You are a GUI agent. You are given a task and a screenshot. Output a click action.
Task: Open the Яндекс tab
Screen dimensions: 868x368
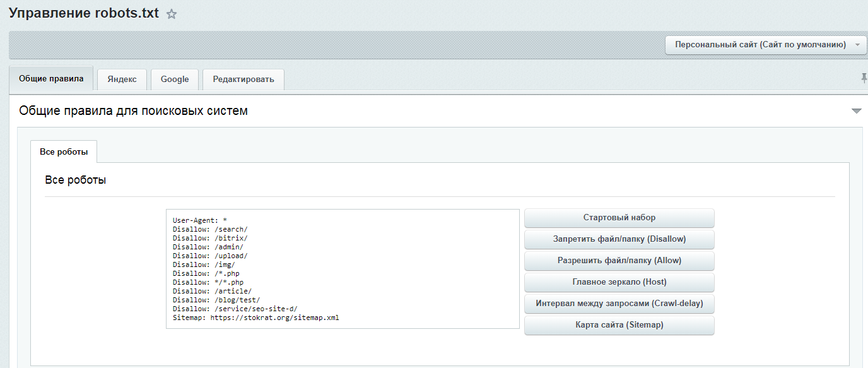click(x=122, y=80)
